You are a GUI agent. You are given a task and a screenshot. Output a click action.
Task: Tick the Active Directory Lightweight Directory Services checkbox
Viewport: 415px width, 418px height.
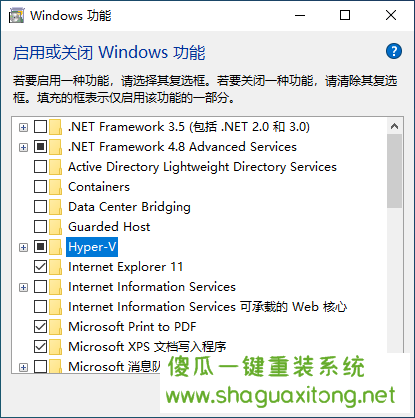point(40,167)
